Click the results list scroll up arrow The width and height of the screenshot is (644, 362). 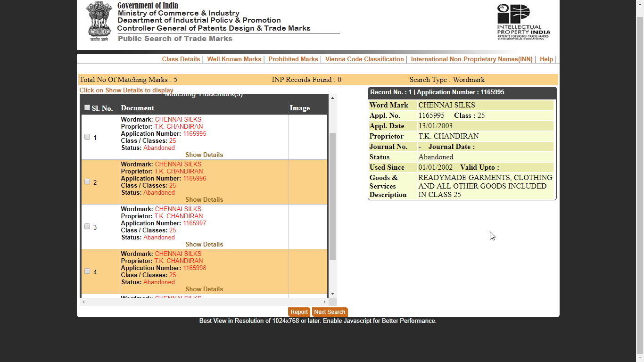332,98
